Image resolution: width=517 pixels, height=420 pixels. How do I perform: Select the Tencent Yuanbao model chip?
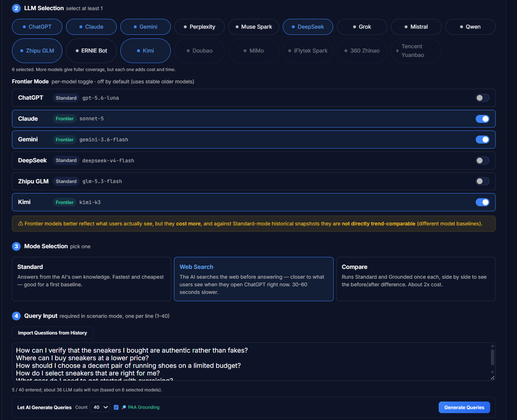(x=416, y=51)
